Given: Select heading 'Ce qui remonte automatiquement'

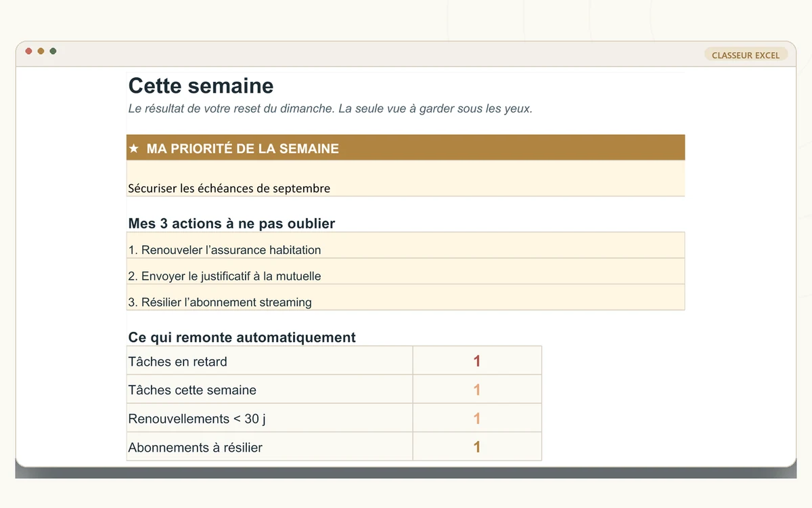Looking at the screenshot, I should 242,337.
